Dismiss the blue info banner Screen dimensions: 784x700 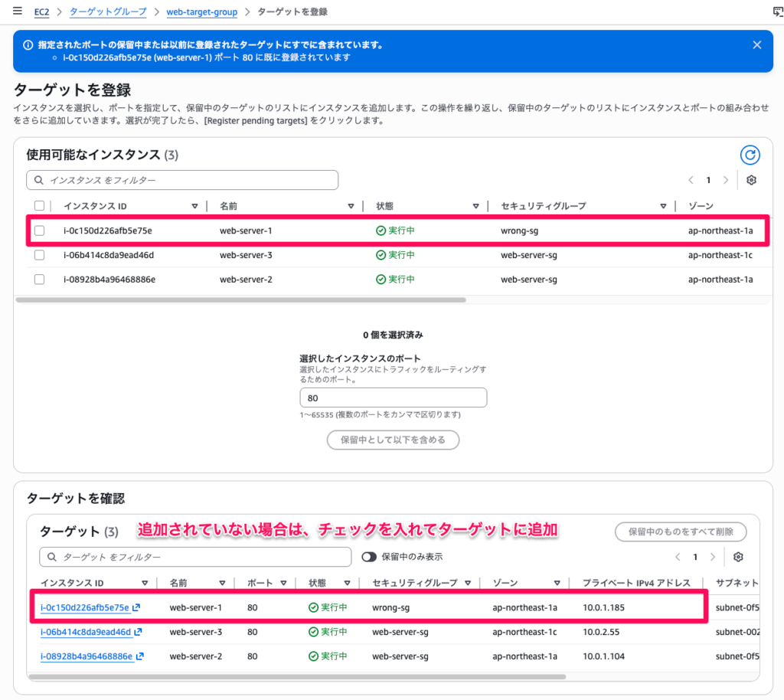pyautogui.click(x=756, y=45)
